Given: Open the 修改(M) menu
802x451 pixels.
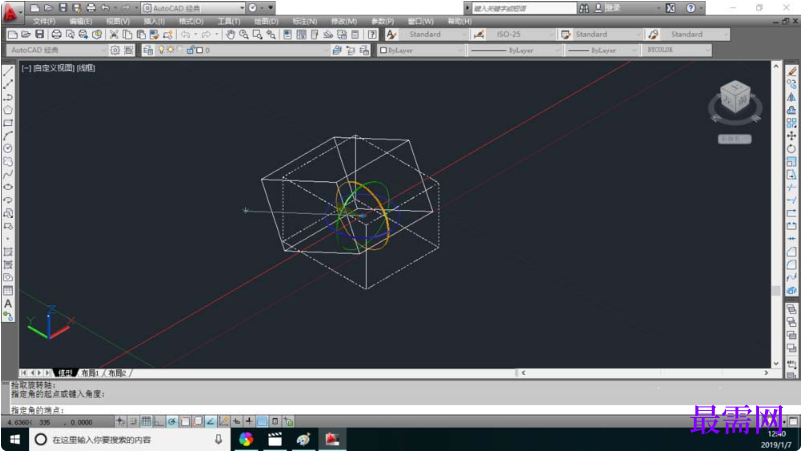Looking at the screenshot, I should coord(344,21).
